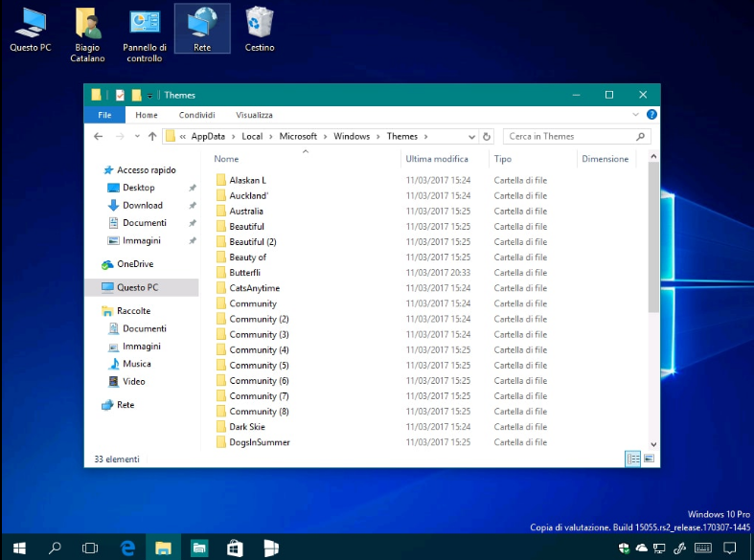
Task: Click the New folder quick access toolbar icon
Action: 137,95
